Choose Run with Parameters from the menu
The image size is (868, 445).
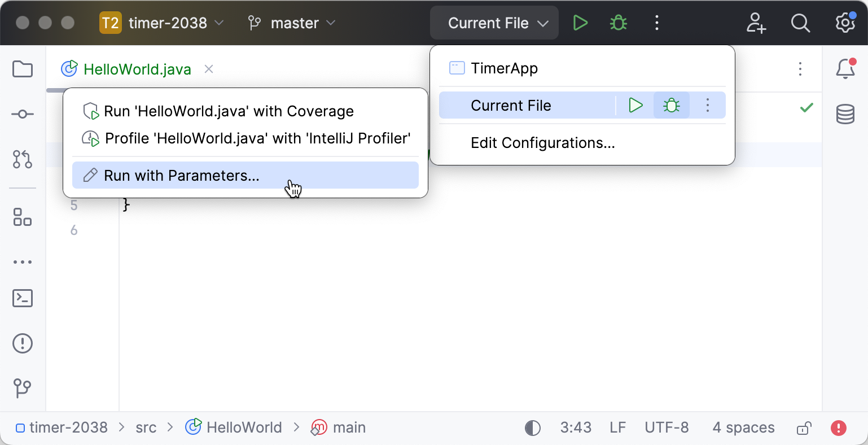(181, 176)
